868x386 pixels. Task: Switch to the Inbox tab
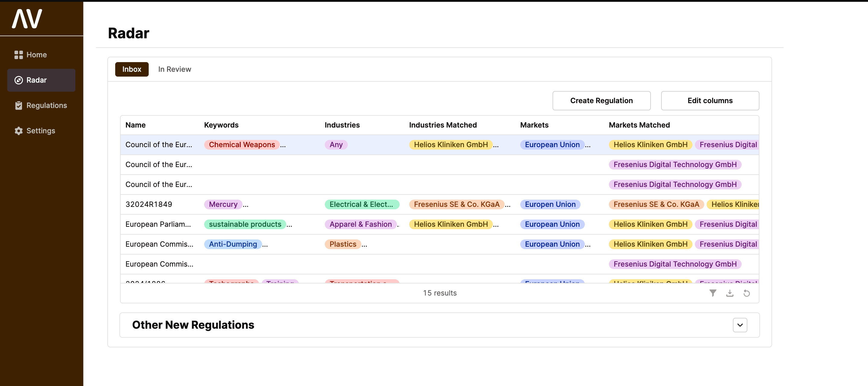pyautogui.click(x=132, y=69)
